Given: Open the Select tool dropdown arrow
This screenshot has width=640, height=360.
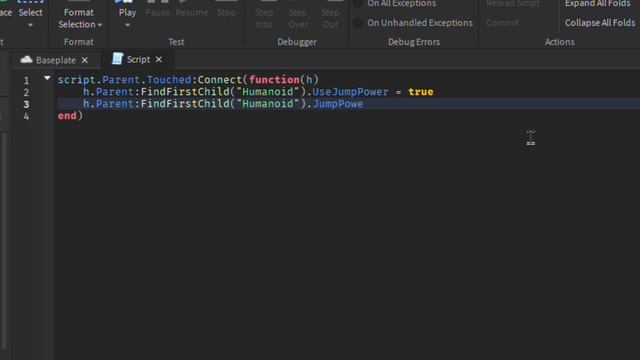Looking at the screenshot, I should pyautogui.click(x=30, y=25).
